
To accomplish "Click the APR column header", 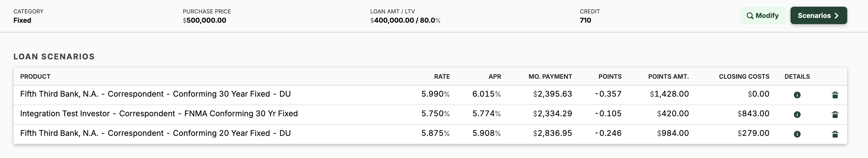I will point(494,77).
